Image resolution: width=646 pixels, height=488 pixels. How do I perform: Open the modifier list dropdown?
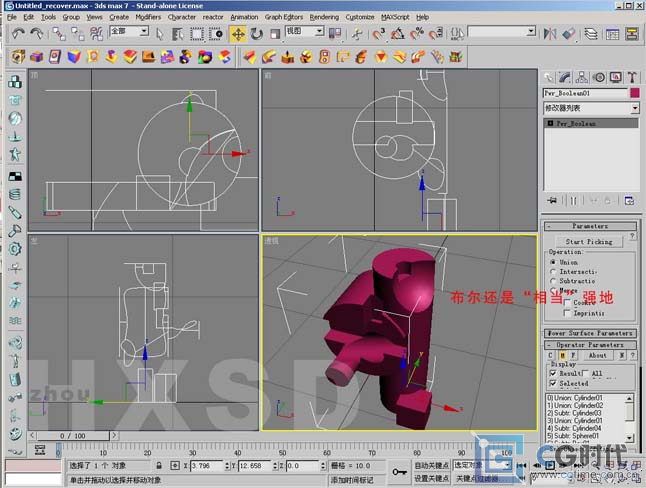click(635, 108)
